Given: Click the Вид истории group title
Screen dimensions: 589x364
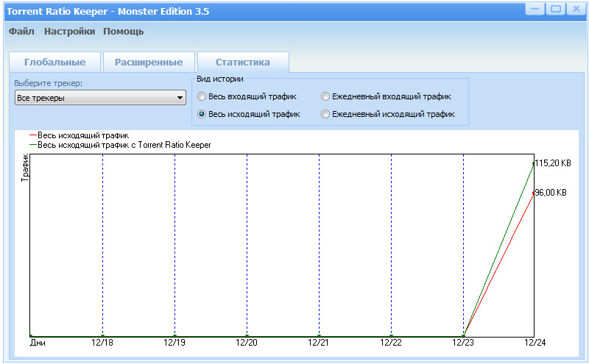Looking at the screenshot, I should tap(220, 79).
